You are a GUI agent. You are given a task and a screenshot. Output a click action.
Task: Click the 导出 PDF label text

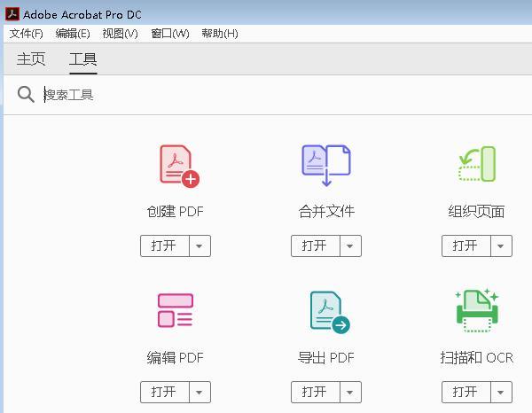tap(326, 358)
